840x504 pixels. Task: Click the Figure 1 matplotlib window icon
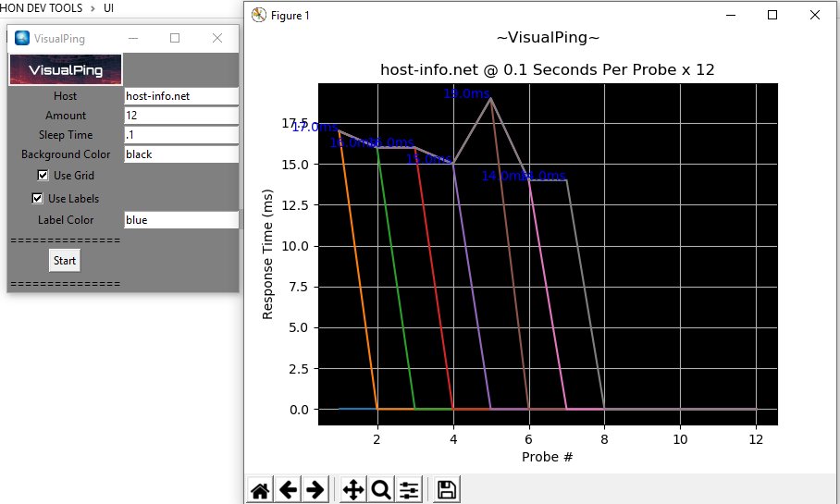[x=259, y=15]
